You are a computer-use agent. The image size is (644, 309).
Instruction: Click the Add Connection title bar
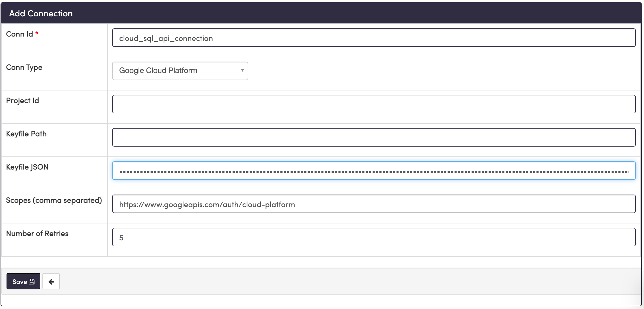41,13
